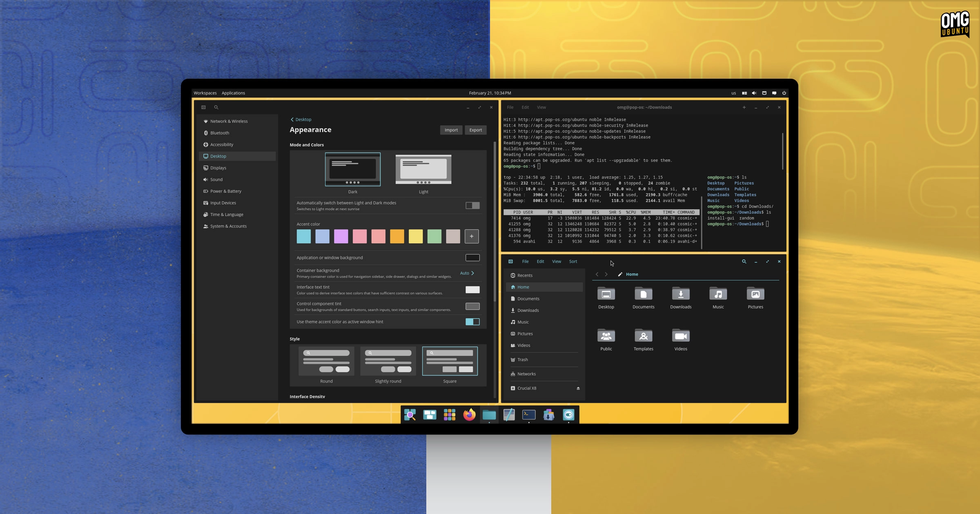Image resolution: width=980 pixels, height=514 pixels.
Task: Enable the Use theme accent color as active window hint toggle
Action: pos(472,321)
